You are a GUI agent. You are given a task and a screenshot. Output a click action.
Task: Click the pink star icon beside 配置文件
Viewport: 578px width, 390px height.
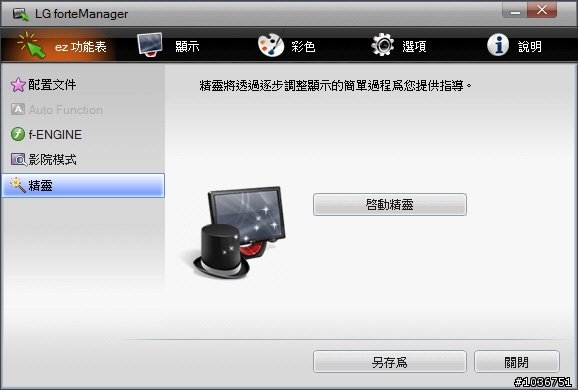(18, 85)
